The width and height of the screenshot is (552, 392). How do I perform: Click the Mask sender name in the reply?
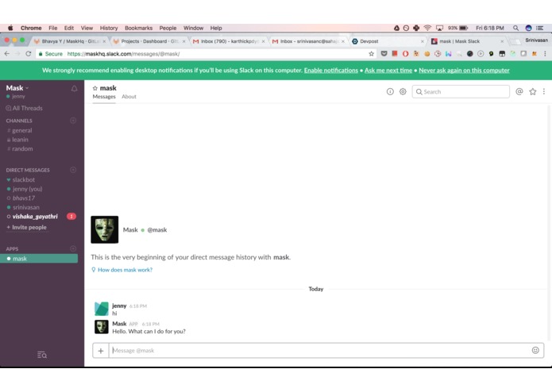point(119,324)
